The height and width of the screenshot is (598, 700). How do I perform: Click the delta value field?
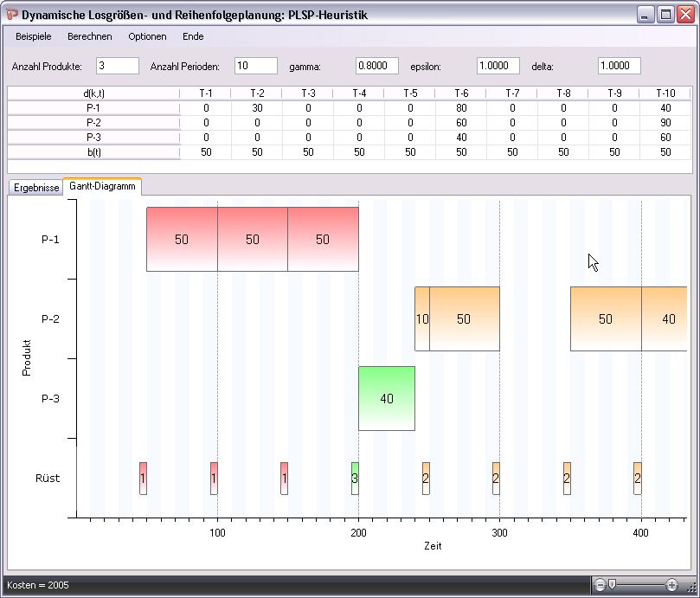(x=619, y=67)
